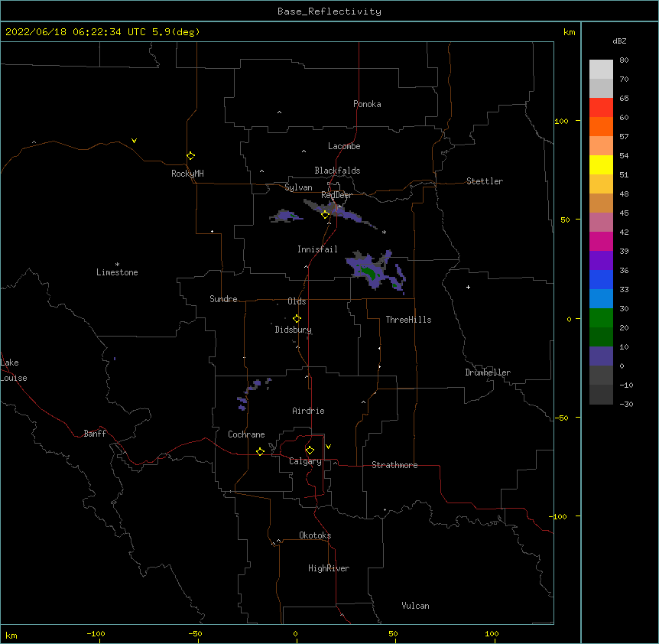Click the purple 10 dBZ legend swatch

pos(601,356)
